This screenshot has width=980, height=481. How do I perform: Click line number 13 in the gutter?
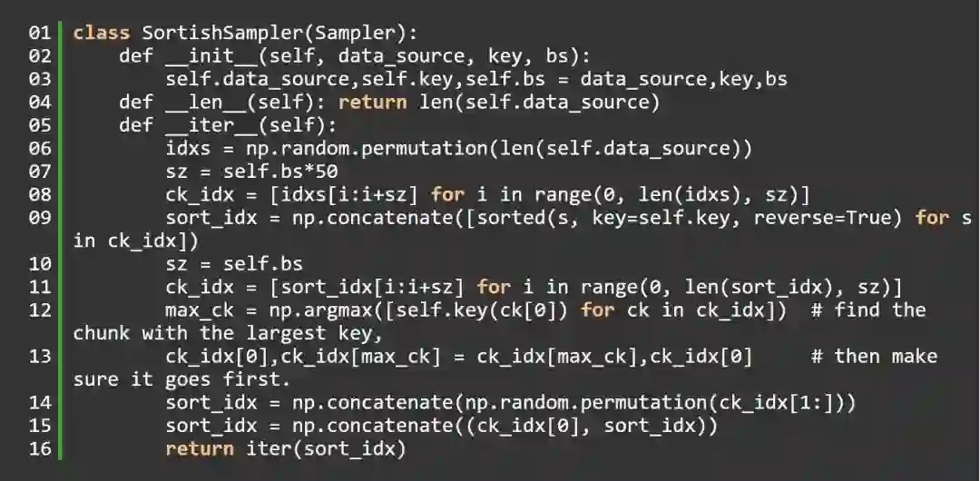[40, 357]
